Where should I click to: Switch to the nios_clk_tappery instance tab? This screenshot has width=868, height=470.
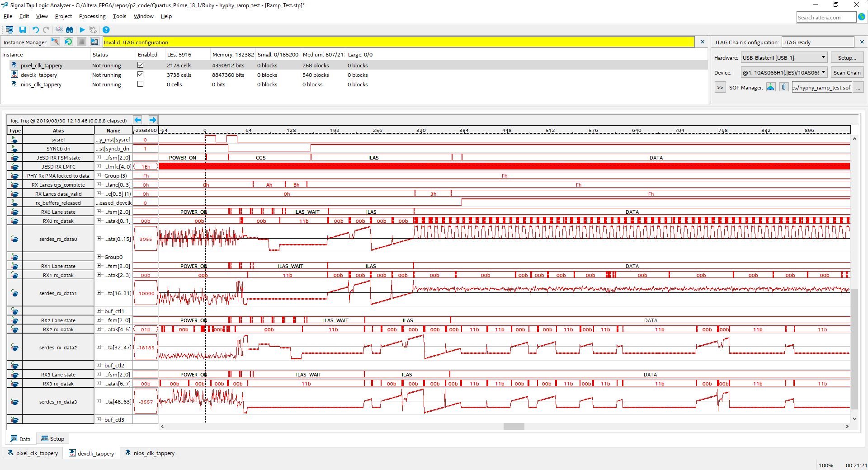coord(150,453)
